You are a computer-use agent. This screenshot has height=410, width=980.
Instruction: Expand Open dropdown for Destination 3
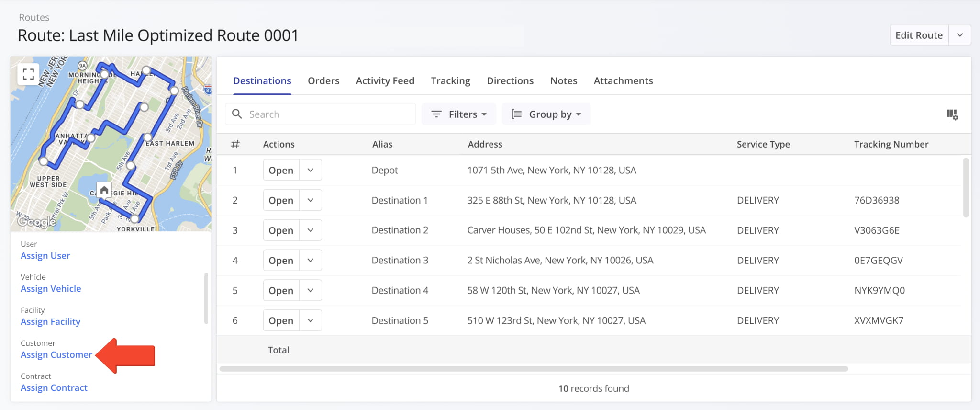[x=311, y=261]
